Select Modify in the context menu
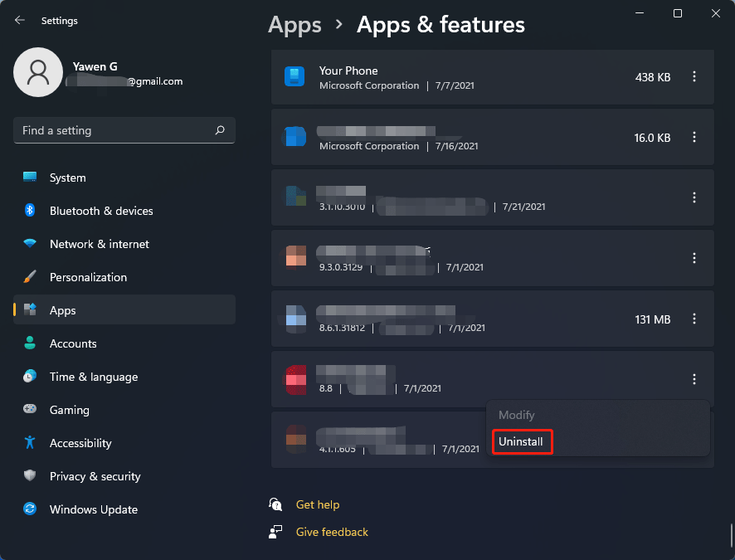 [x=516, y=415]
